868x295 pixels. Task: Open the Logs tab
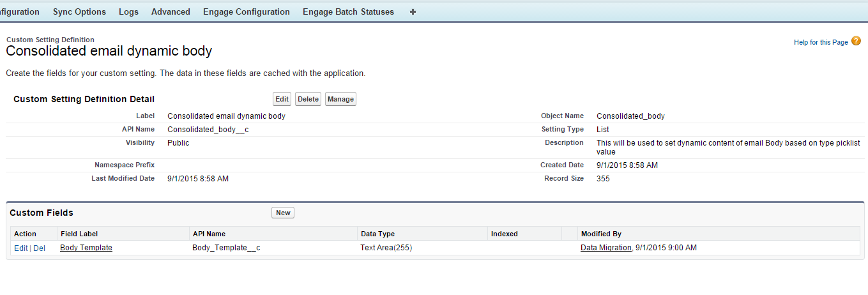(128, 11)
